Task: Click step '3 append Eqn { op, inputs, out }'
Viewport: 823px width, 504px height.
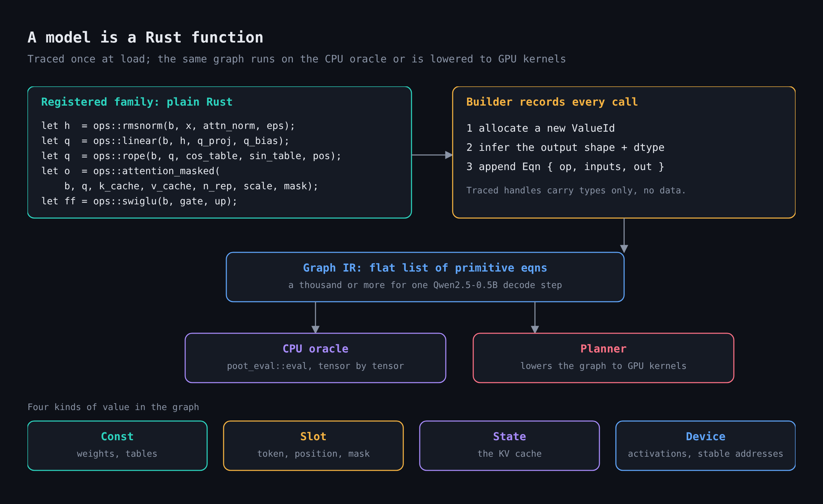Action: tap(565, 167)
